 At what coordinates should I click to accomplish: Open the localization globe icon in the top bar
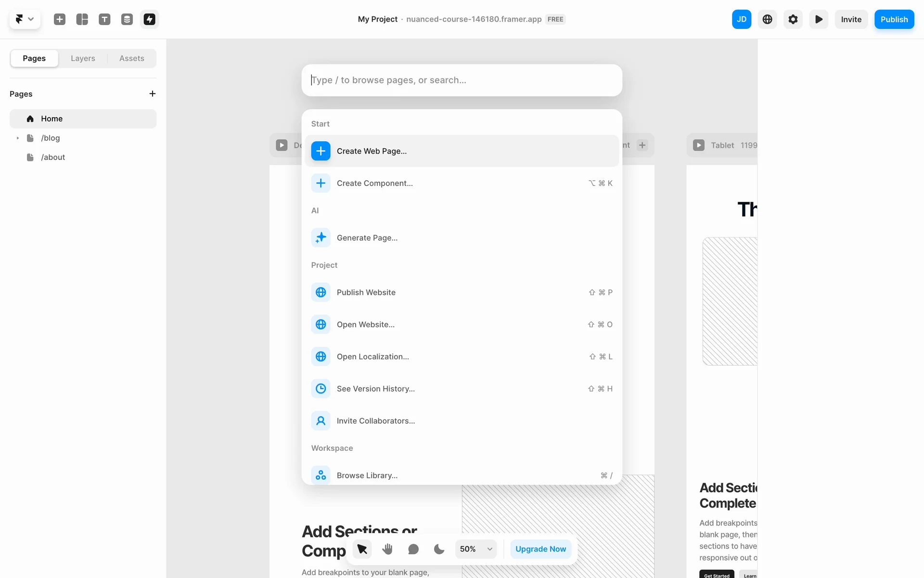tap(767, 19)
